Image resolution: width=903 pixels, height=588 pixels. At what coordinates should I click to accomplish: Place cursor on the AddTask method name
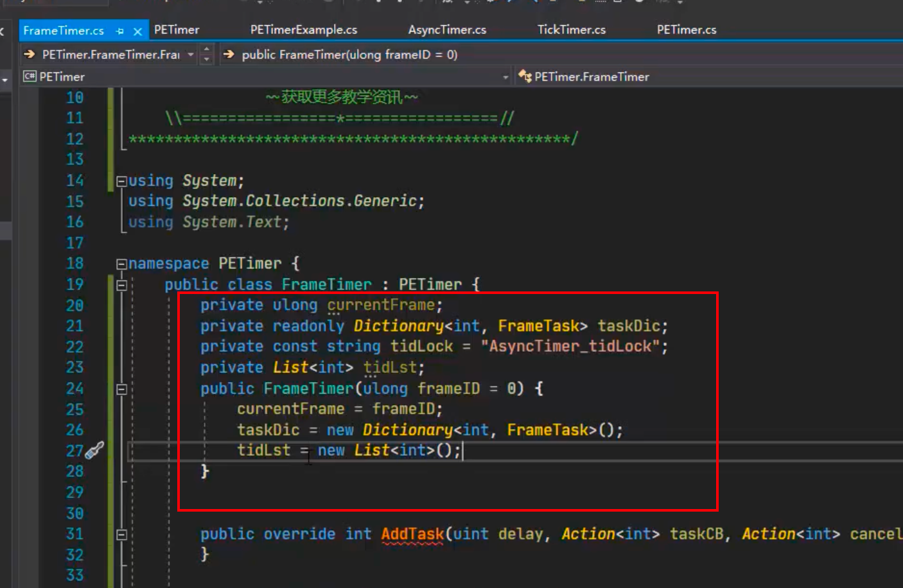point(412,534)
